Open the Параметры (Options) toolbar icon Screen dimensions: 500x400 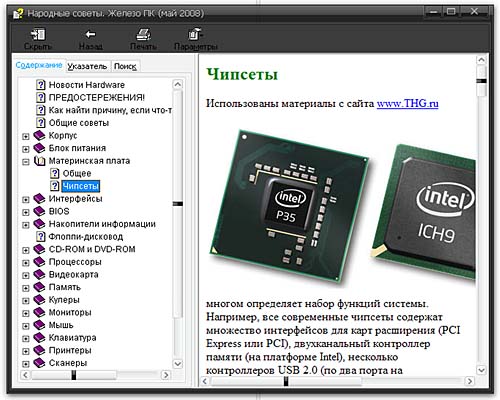click(196, 34)
